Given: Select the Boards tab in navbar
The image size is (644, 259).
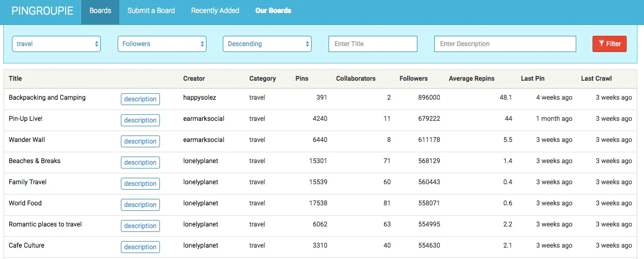Looking at the screenshot, I should 100,11.
